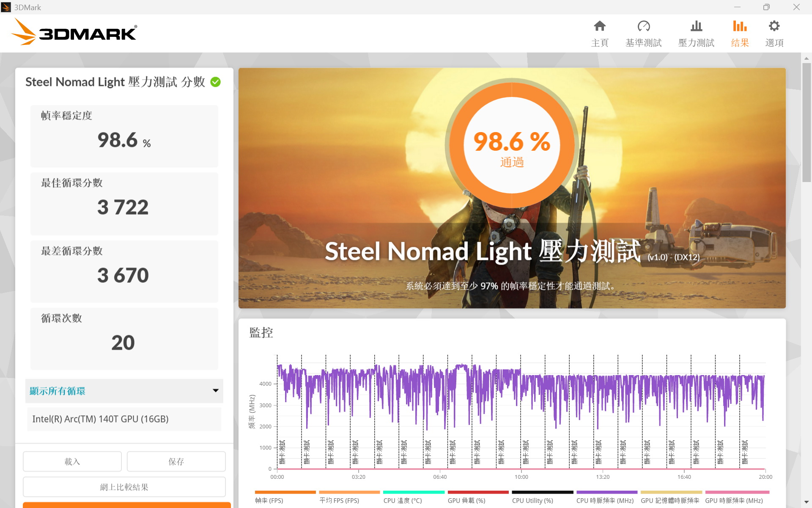The image size is (812, 508).
Task: Click the 3DMark app icon in title bar
Action: click(6, 7)
